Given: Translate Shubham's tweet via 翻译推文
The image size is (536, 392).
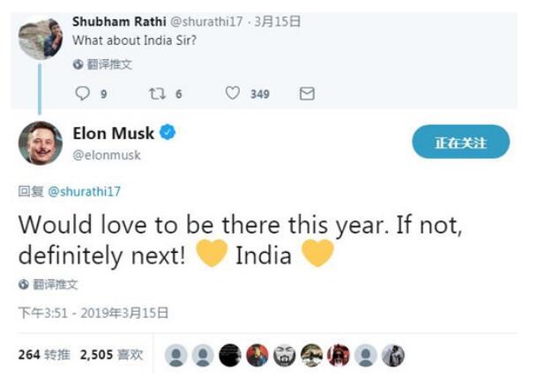Looking at the screenshot, I should (x=108, y=64).
